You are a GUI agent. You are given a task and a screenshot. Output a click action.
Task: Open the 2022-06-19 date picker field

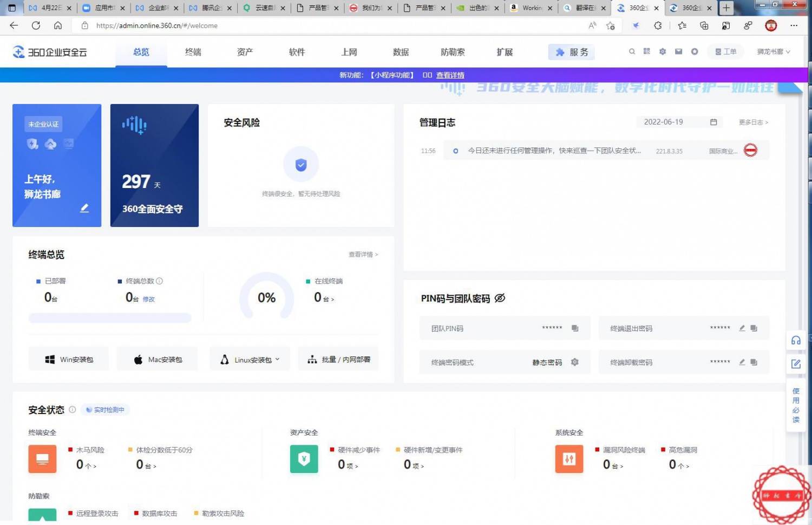[679, 122]
